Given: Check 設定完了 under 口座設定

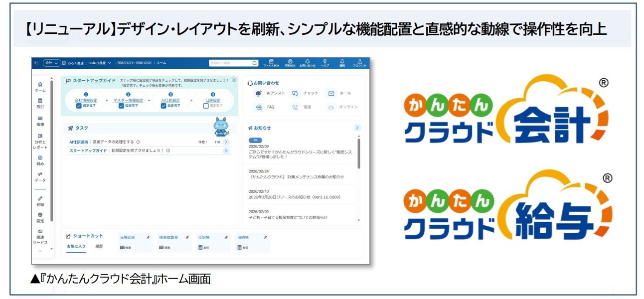Looking at the screenshot, I should 206,106.
